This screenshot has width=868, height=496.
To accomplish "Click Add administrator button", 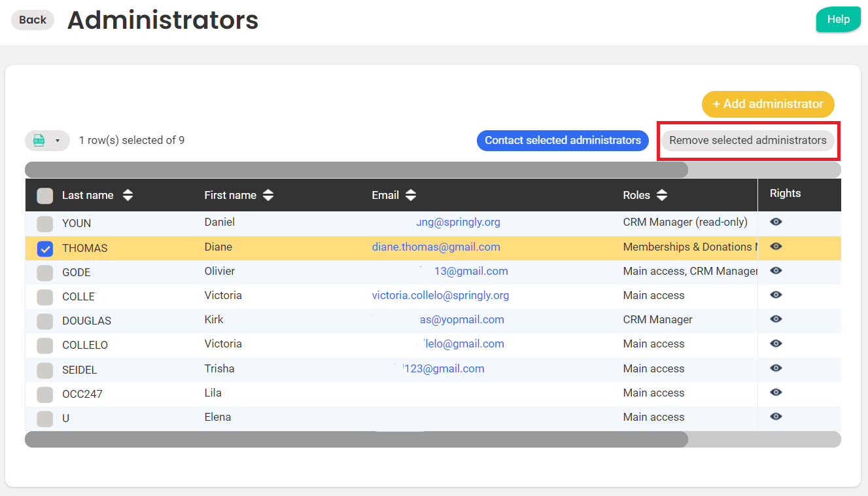I will 768,104.
